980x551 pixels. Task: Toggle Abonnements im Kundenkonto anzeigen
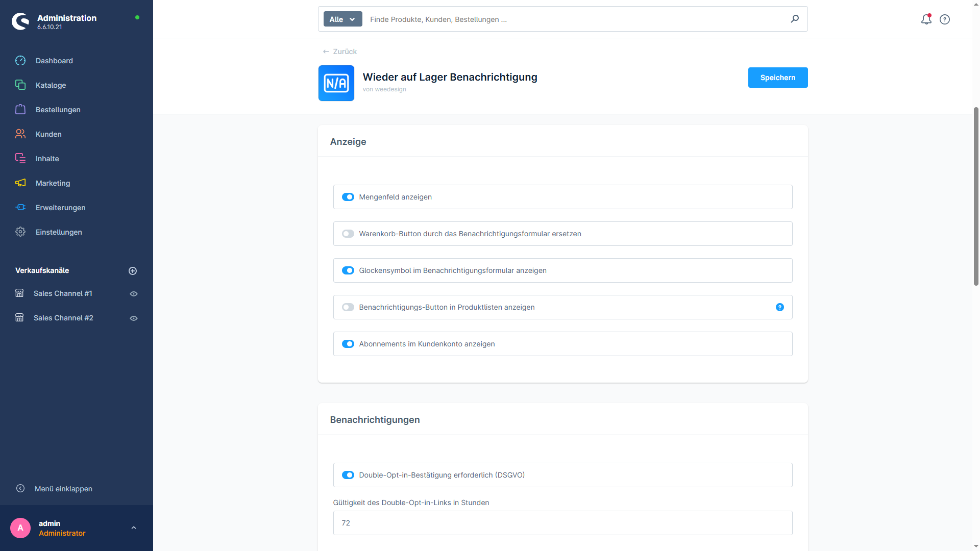(348, 344)
